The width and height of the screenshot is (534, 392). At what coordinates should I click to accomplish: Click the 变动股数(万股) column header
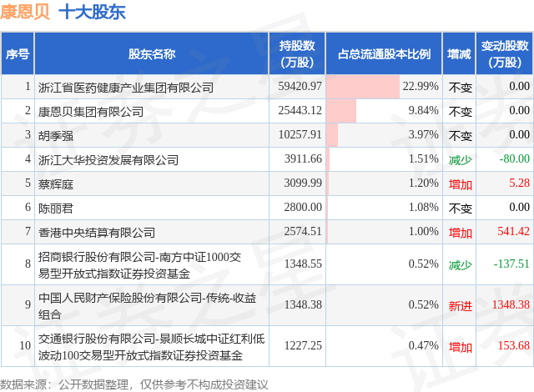(x=505, y=53)
